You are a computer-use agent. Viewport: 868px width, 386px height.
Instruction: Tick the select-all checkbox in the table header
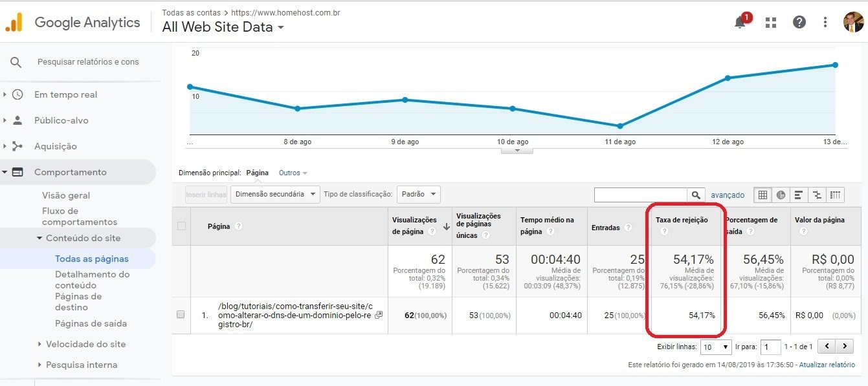(181, 226)
